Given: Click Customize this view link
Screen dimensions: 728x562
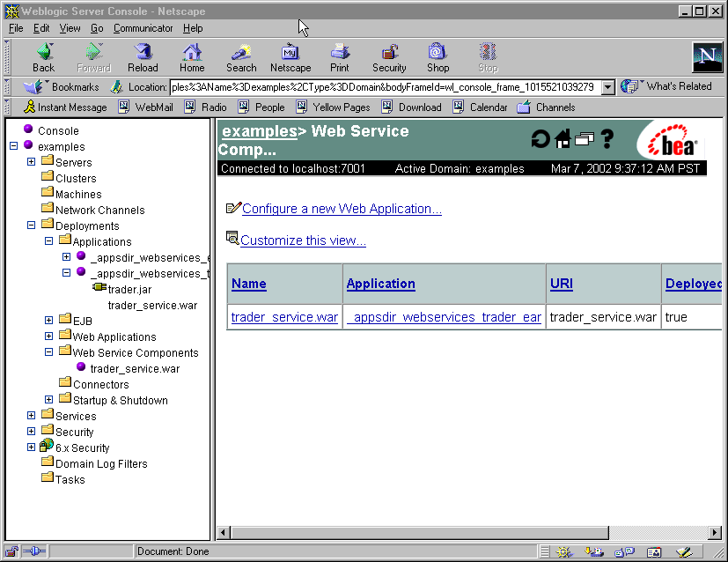Looking at the screenshot, I should click(303, 240).
